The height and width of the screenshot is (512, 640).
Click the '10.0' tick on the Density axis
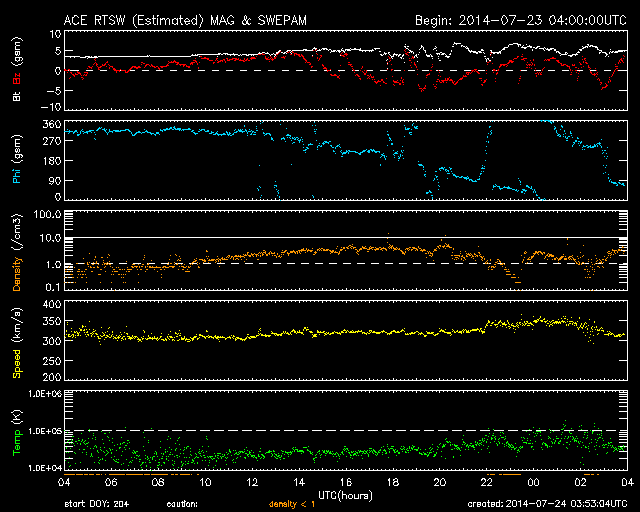point(50,238)
